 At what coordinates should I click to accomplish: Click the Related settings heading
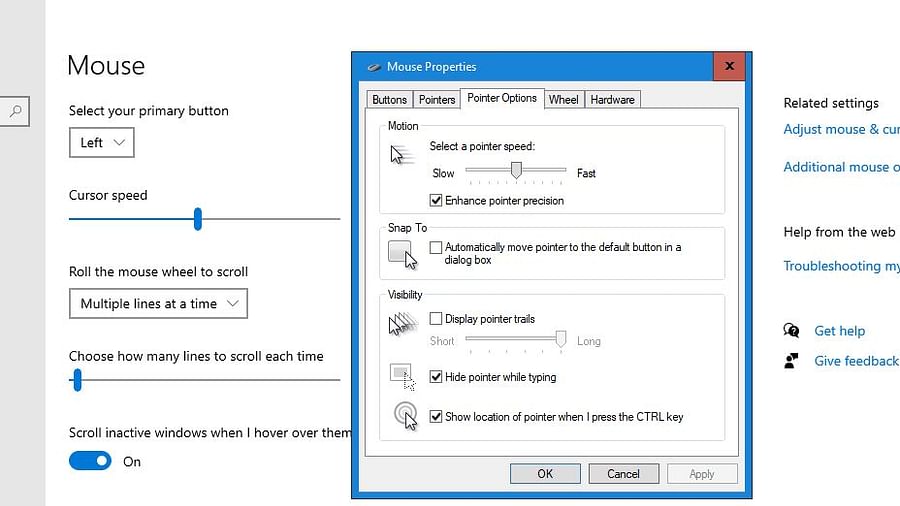pyautogui.click(x=831, y=103)
